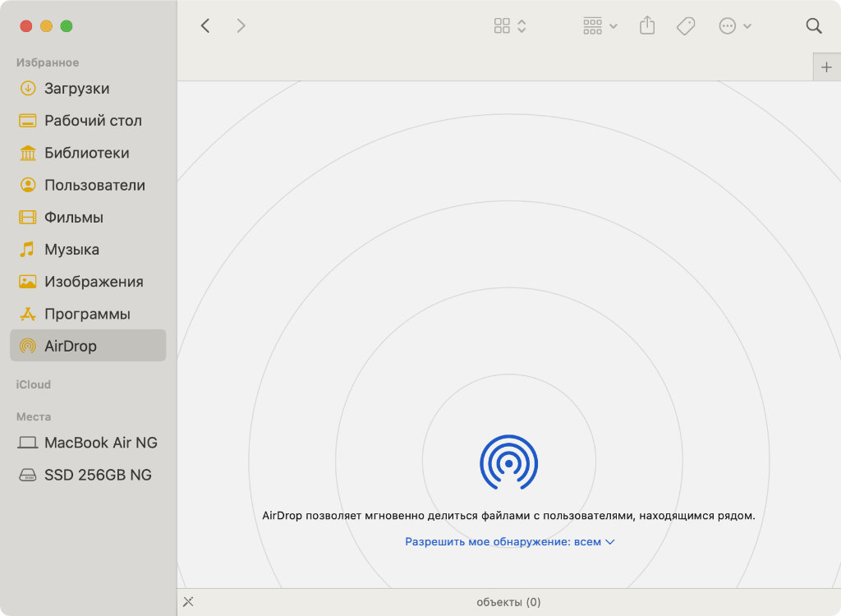Click the объекты (0) status text
The width and height of the screenshot is (841, 616).
click(508, 602)
